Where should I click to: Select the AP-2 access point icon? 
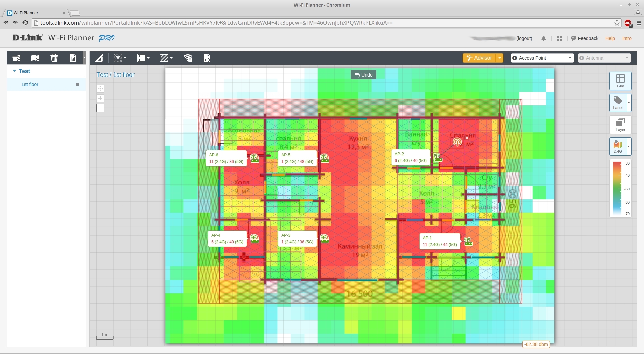438,157
